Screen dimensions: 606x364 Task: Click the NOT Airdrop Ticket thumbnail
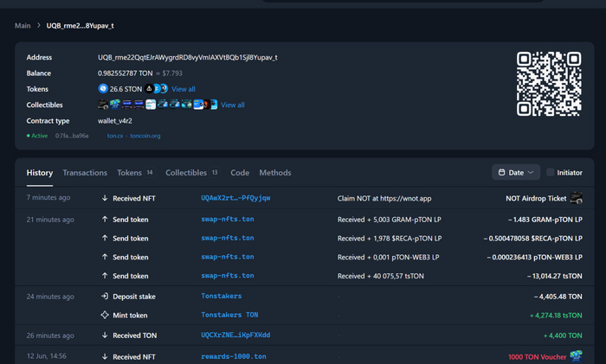(x=577, y=198)
